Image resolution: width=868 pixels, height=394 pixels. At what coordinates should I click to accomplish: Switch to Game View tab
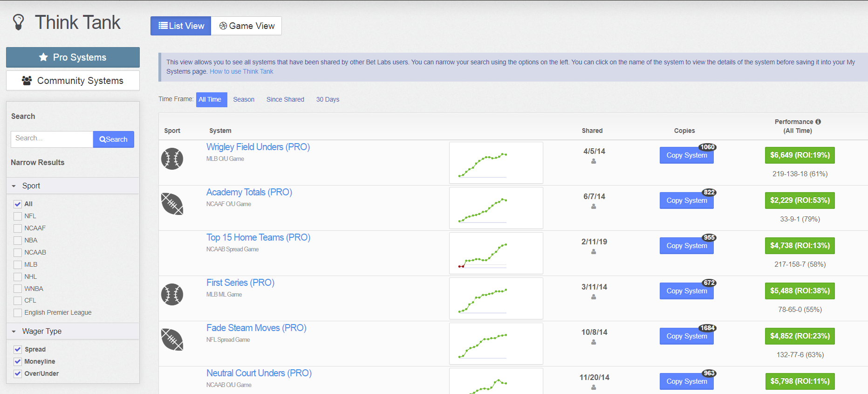point(246,26)
